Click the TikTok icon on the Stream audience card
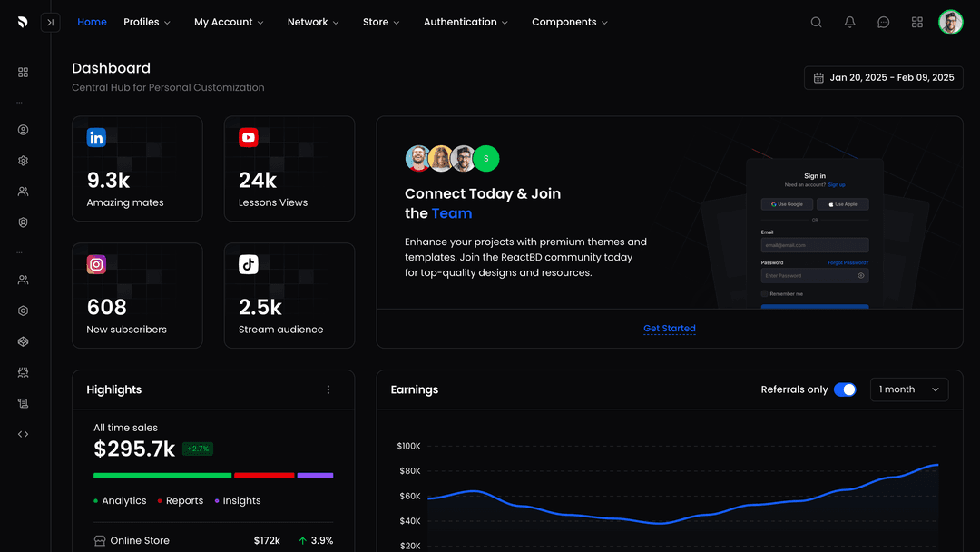The image size is (980, 552). (x=248, y=264)
